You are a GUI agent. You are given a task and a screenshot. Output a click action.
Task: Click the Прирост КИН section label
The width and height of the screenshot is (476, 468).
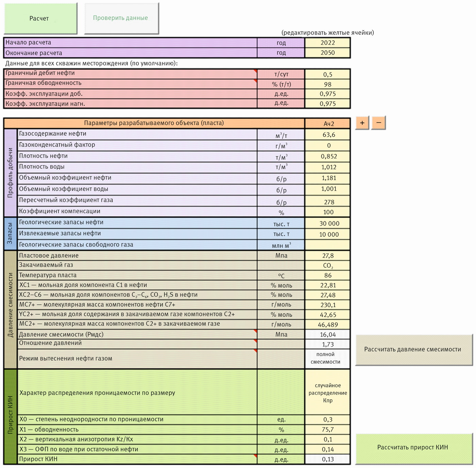pos(10,417)
